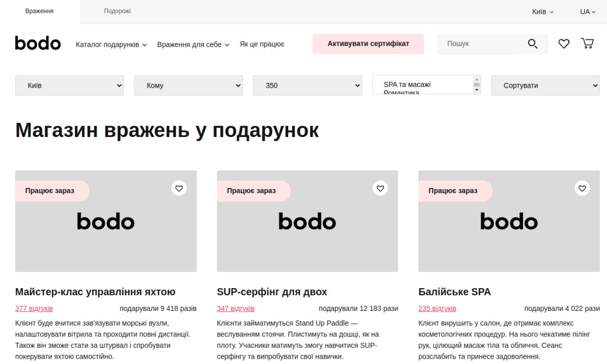Screen dimensions: 607x364
Task: Open the 347 відгуків reviews link
Action: pos(236,309)
